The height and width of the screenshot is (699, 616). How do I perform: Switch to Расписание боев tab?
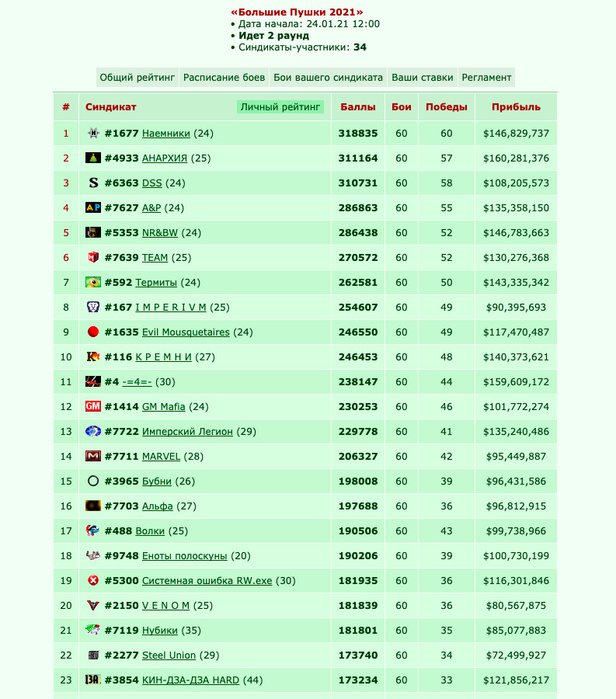pos(224,78)
